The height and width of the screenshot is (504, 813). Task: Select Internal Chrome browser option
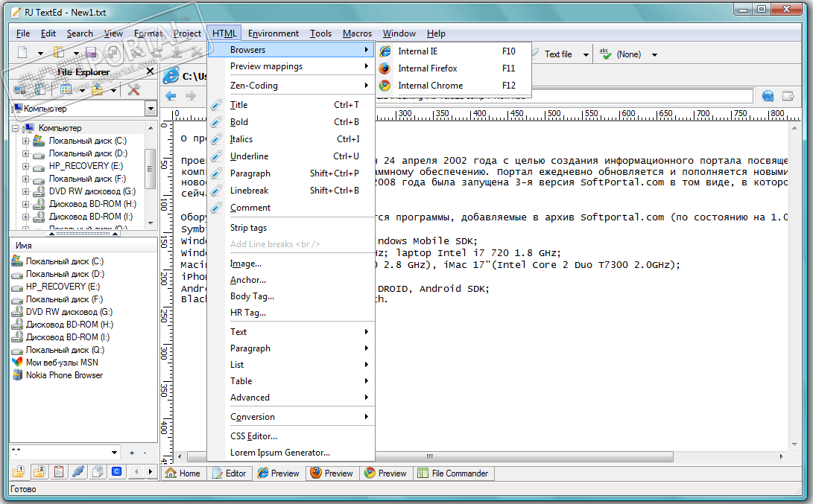430,86
